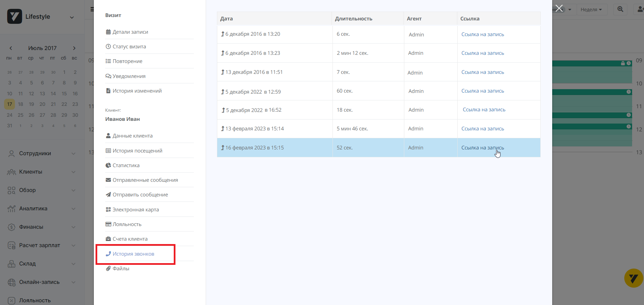
Task: Open the Lifestyle company dropdown chevron
Action: click(x=72, y=17)
